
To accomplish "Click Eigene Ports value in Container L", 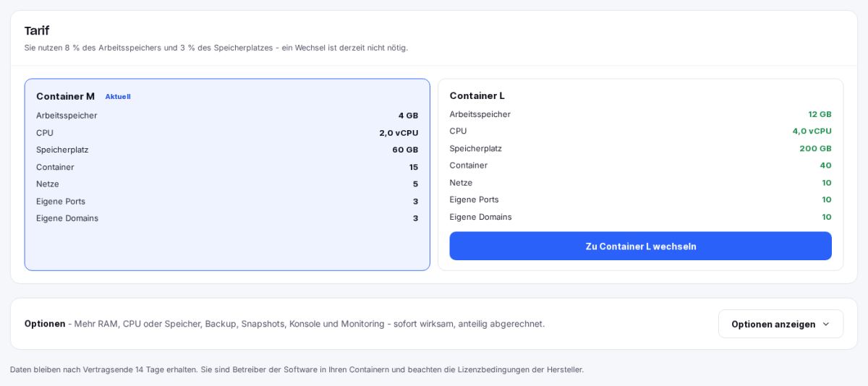I will [827, 200].
